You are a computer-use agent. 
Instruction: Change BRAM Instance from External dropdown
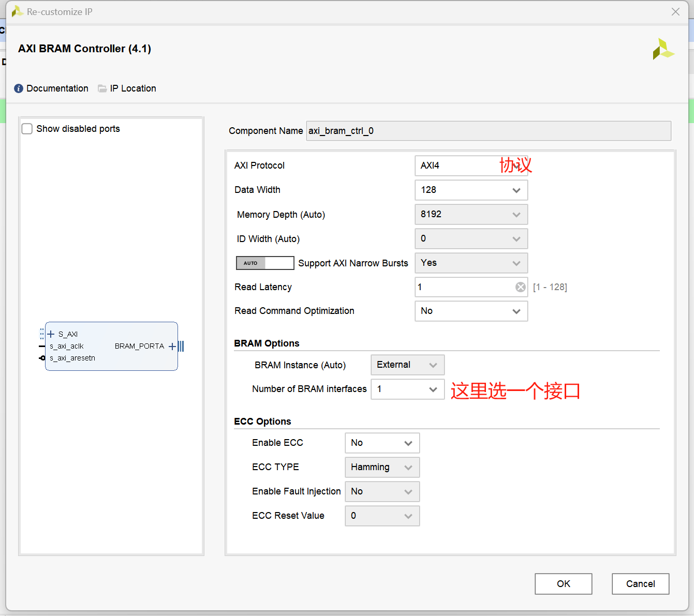pos(434,365)
